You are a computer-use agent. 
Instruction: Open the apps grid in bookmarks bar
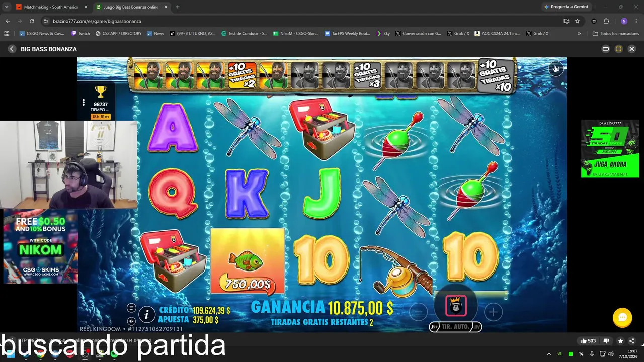point(7,33)
